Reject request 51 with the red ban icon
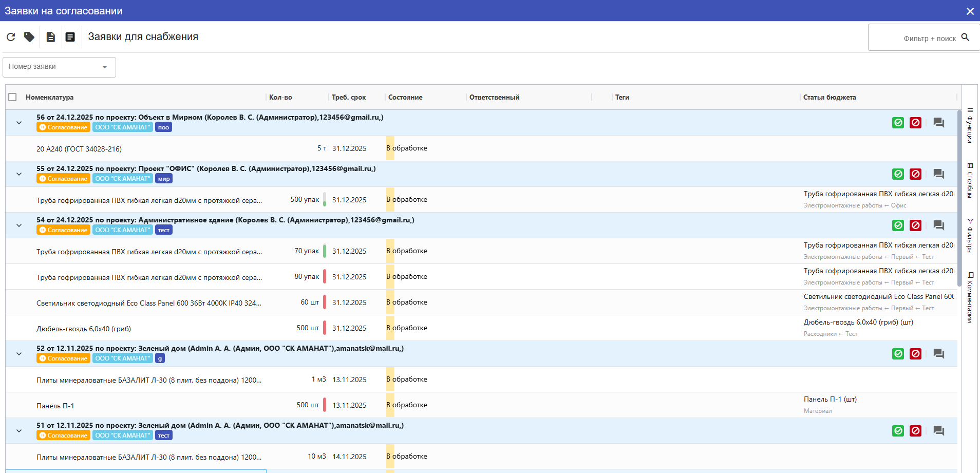 point(915,431)
